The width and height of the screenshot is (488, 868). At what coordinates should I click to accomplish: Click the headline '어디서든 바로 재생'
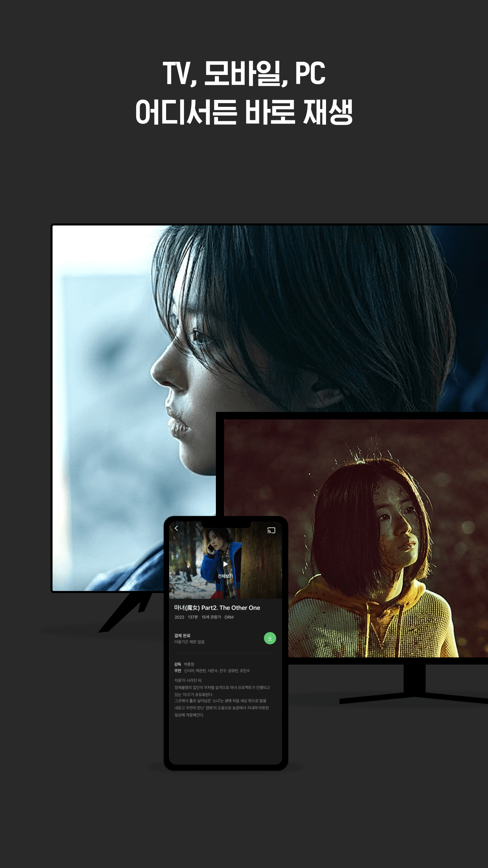pos(244,112)
